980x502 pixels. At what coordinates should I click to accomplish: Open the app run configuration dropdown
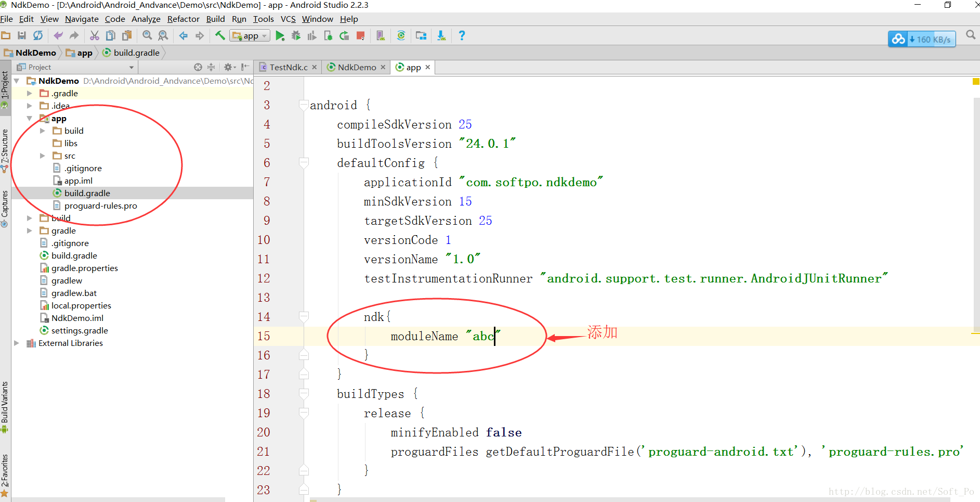(251, 36)
